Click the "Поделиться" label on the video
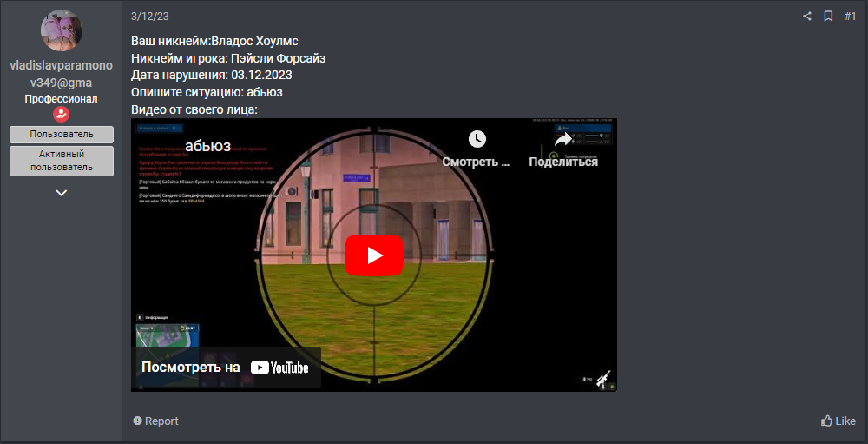This screenshot has width=868, height=444. click(x=563, y=162)
